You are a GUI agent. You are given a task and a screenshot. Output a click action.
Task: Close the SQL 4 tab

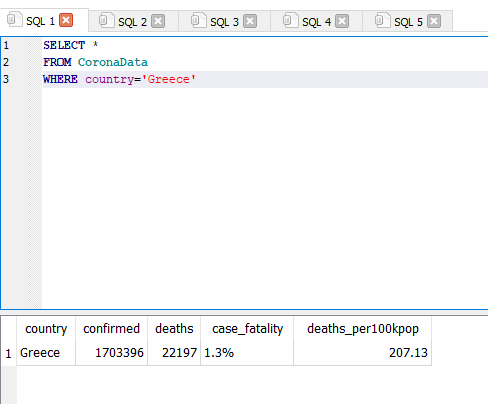pos(342,21)
